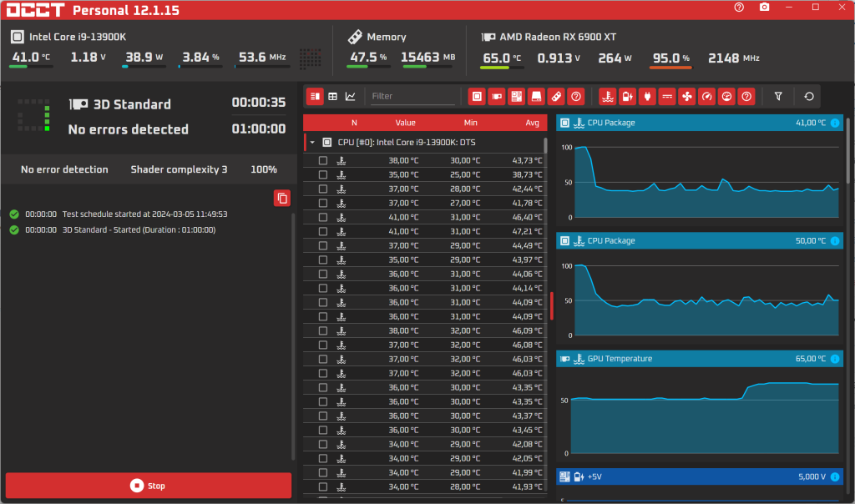855x504 pixels.
Task: Check the row with average 43,97 °C
Action: tap(323, 260)
